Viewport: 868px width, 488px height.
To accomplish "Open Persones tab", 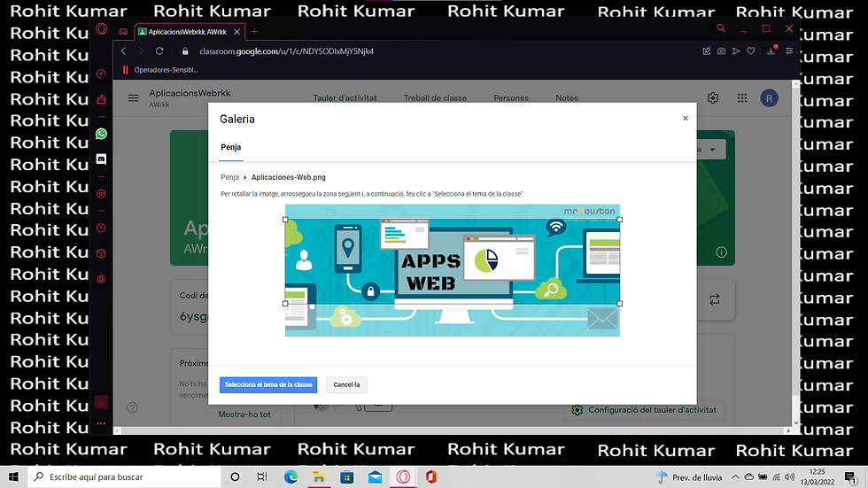I will pyautogui.click(x=511, y=98).
